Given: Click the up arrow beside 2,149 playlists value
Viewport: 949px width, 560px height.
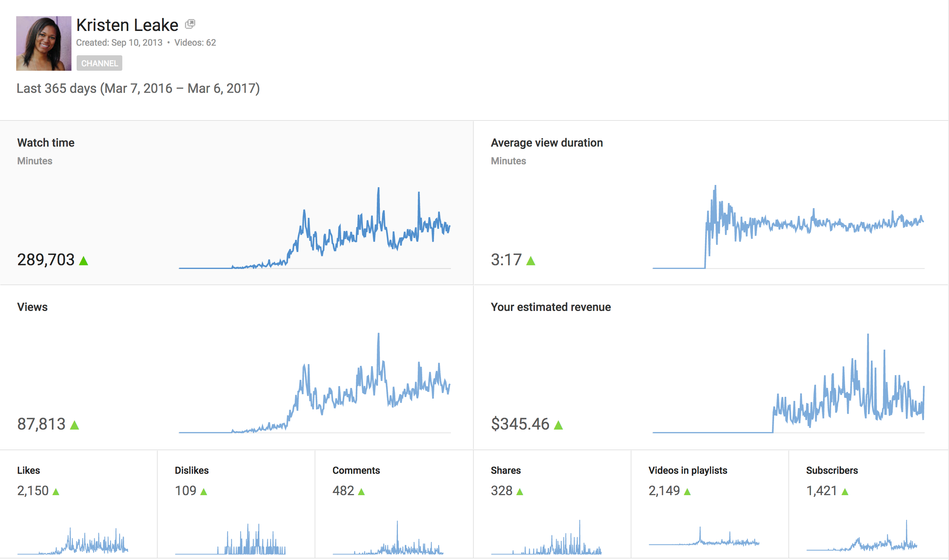Looking at the screenshot, I should click(687, 491).
